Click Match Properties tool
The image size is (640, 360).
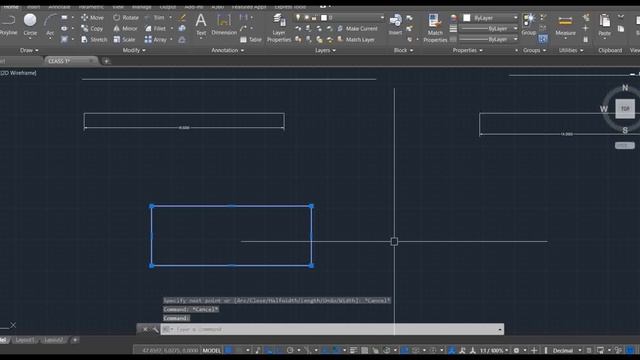[435, 28]
